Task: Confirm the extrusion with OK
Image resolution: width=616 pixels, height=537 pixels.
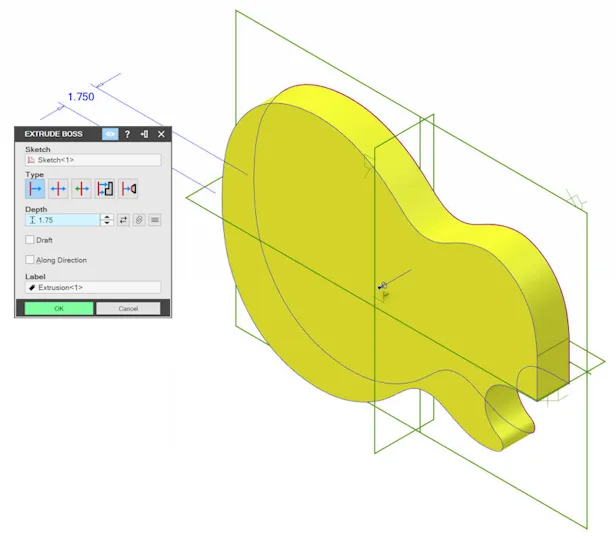Action: coord(59,308)
